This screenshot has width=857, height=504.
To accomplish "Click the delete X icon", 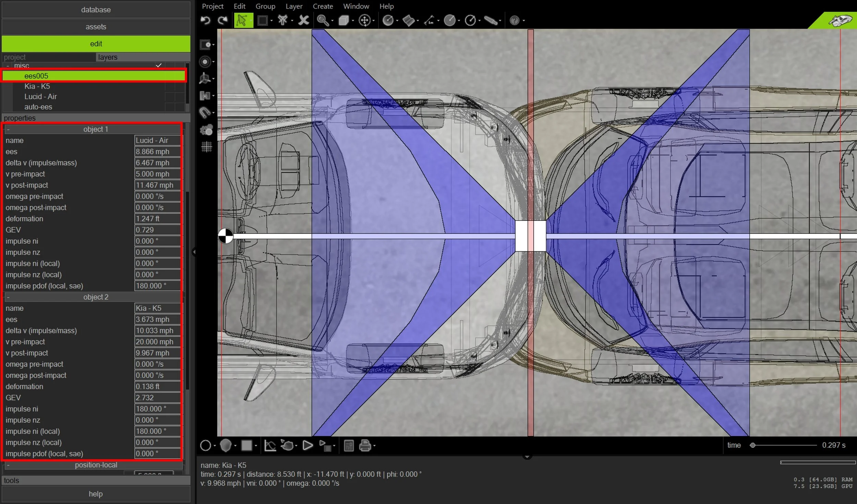I will [303, 21].
